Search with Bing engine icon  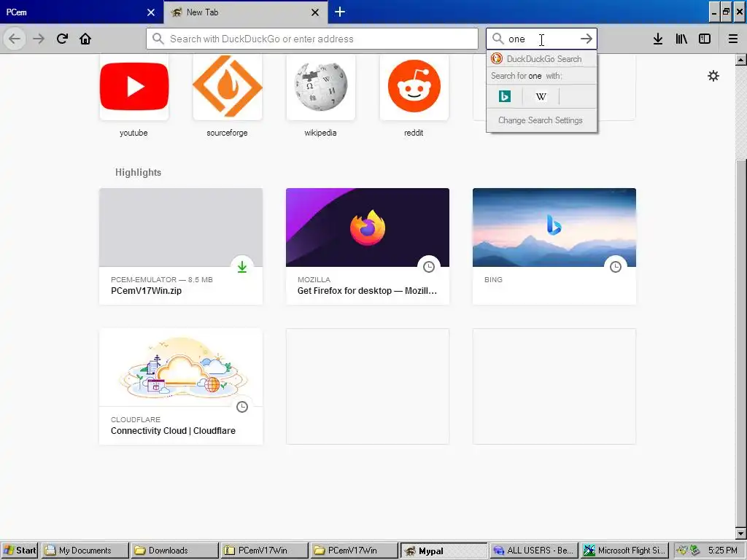pyautogui.click(x=505, y=97)
